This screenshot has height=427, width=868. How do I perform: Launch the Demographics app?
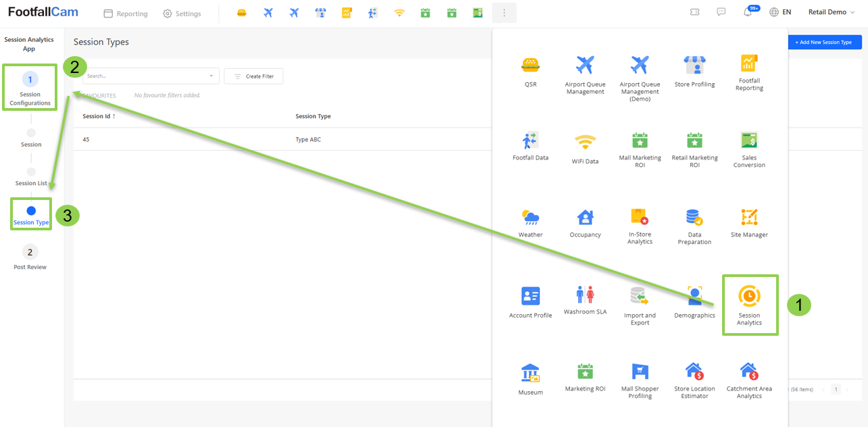tap(694, 303)
